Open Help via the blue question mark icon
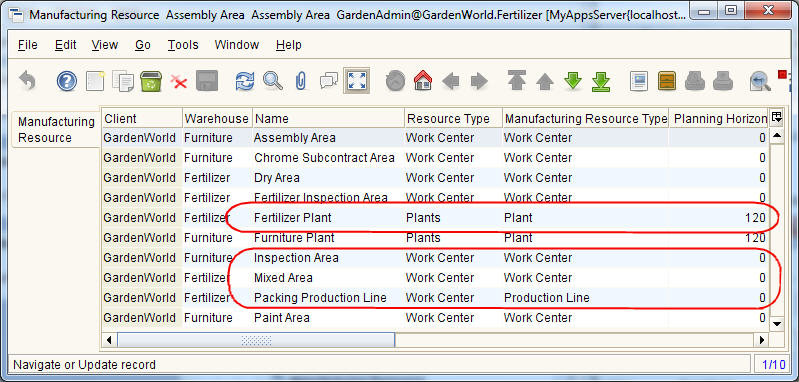The height and width of the screenshot is (382, 799). [x=67, y=81]
